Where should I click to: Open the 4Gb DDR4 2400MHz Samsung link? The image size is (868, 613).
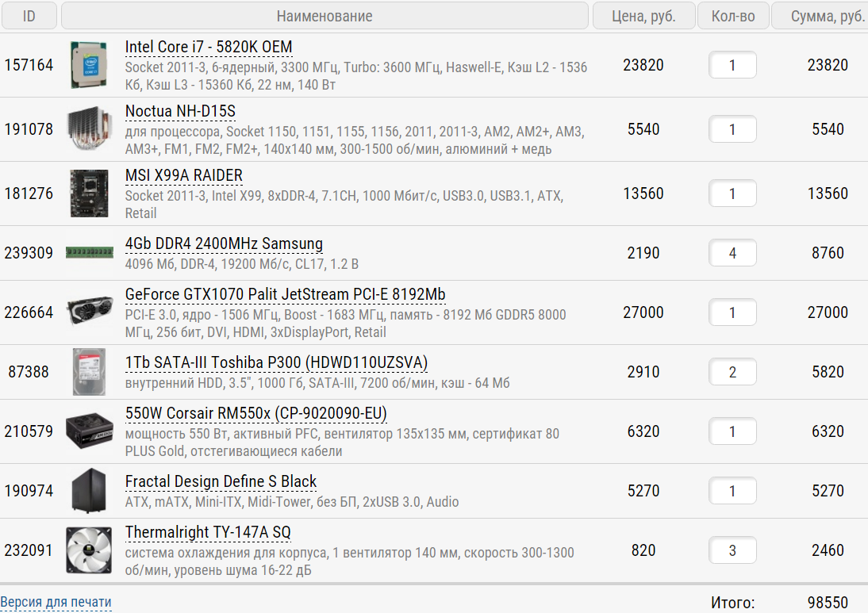224,244
